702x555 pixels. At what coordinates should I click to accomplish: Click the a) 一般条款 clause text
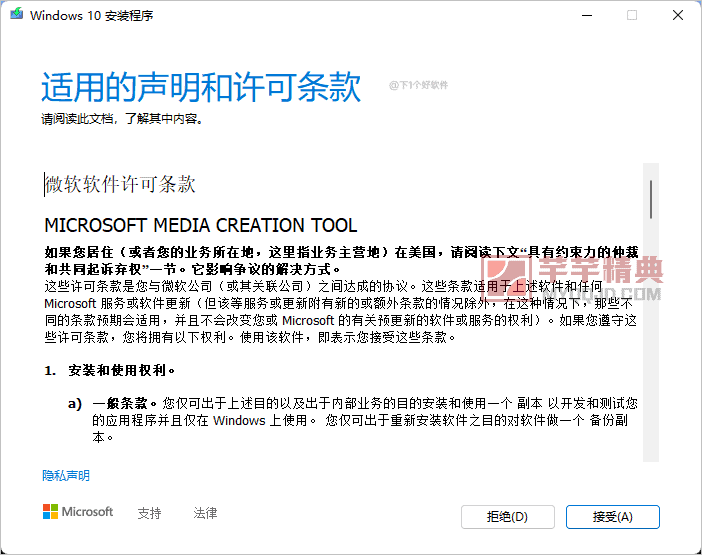[x=353, y=420]
